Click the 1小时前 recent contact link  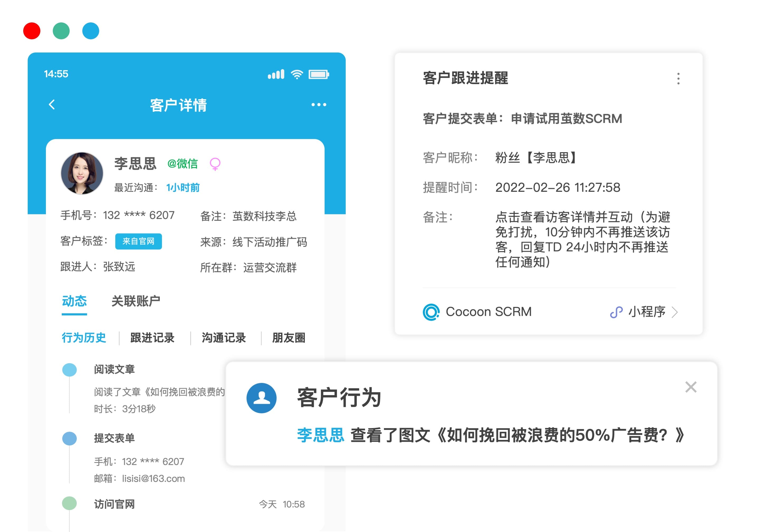[x=183, y=188]
